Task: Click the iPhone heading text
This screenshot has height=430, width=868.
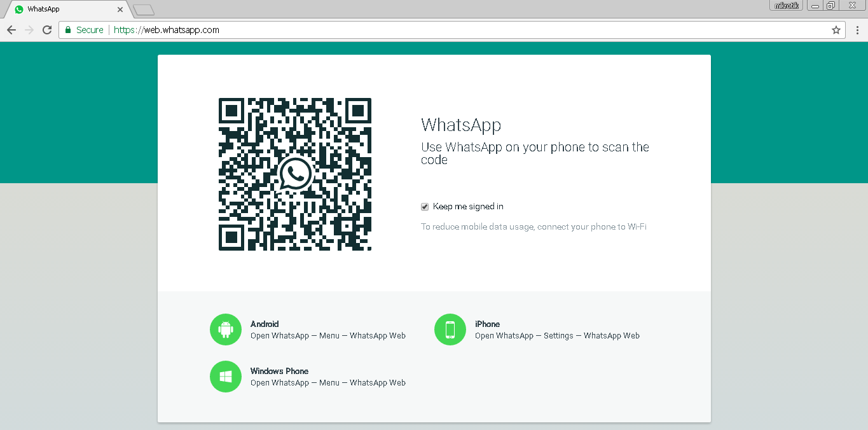Action: click(487, 324)
